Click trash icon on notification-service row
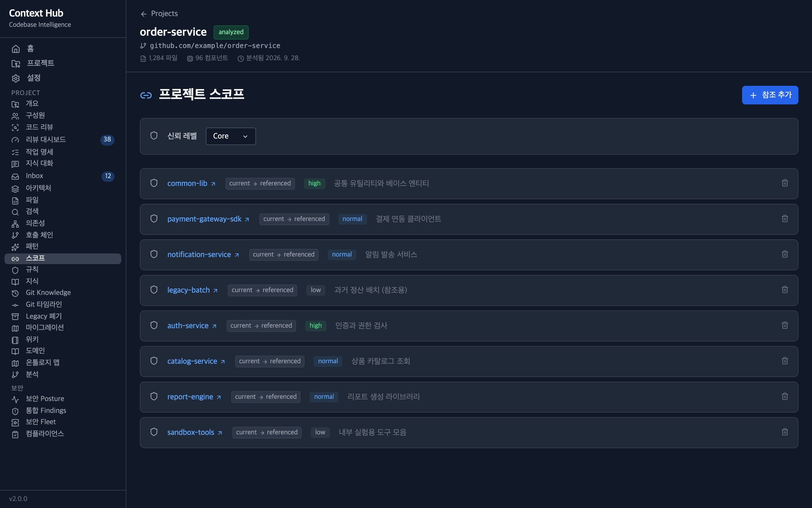812x508 pixels. [x=784, y=254]
